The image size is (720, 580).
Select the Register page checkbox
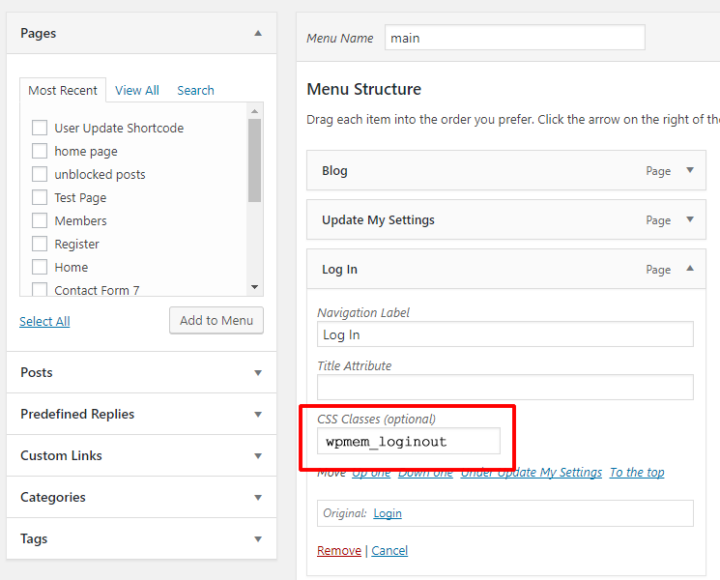click(40, 244)
